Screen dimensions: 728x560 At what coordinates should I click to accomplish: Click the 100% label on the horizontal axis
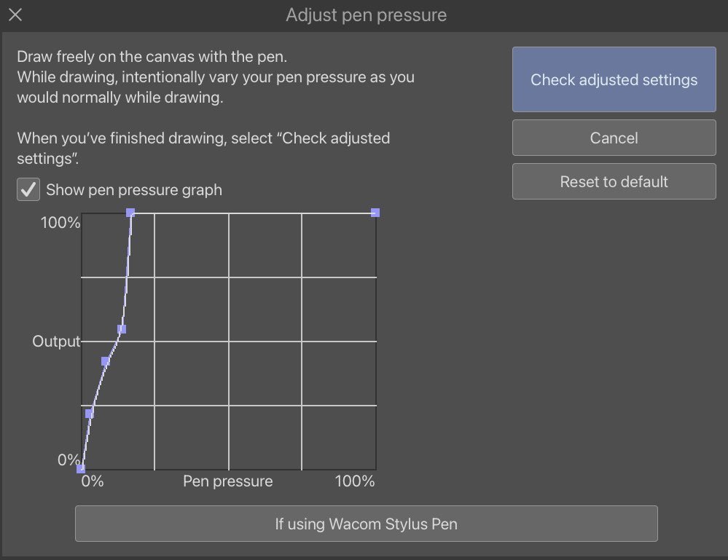point(355,481)
